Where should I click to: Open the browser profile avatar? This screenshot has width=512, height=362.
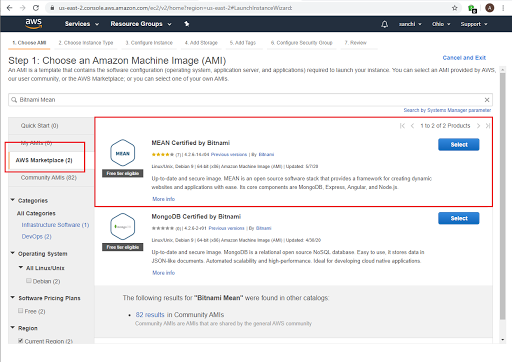(x=489, y=8)
